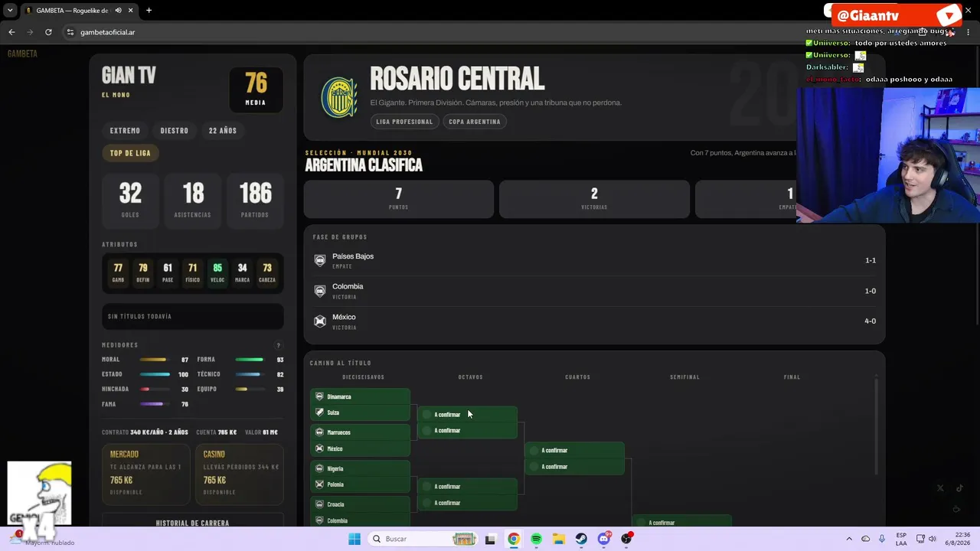This screenshot has width=980, height=551.
Task: Click the México 4-0 score
Action: 870,321
